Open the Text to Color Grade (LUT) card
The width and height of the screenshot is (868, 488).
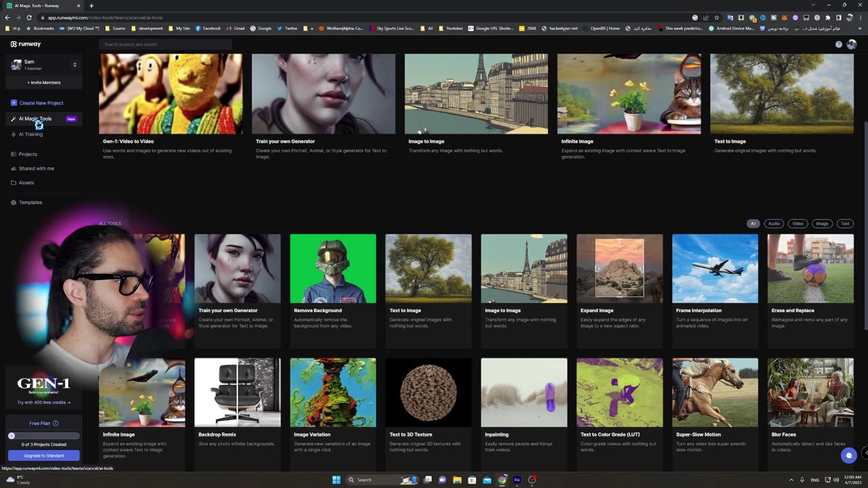(620, 413)
